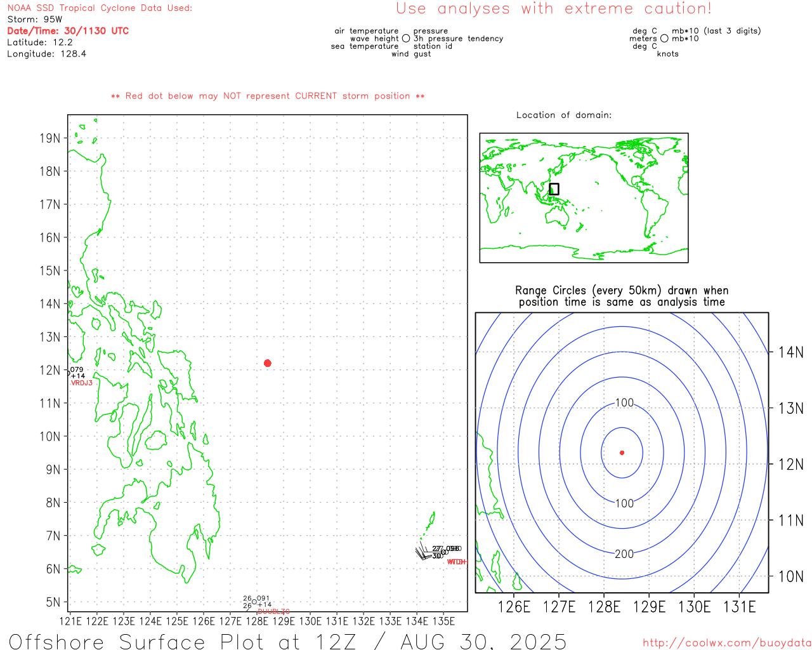Click the '133E' longitude label on main map
This screenshot has height=650, width=812.
coord(390,621)
